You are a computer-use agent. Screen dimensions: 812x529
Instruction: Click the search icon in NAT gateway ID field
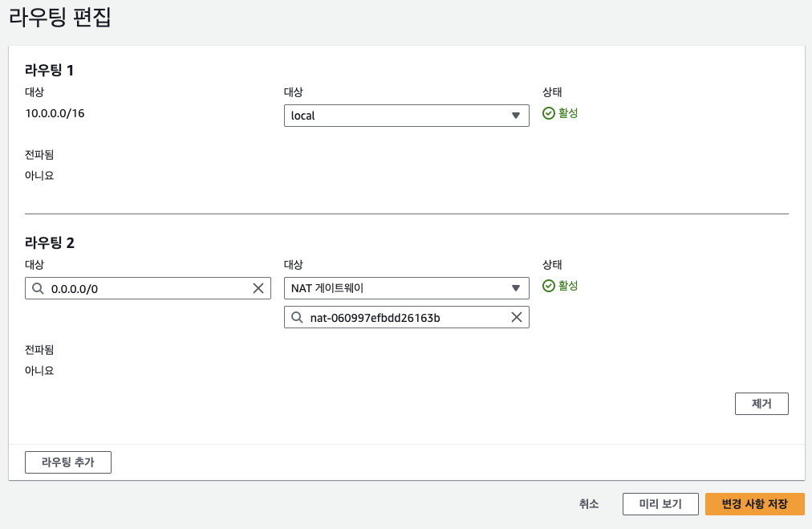tap(297, 318)
